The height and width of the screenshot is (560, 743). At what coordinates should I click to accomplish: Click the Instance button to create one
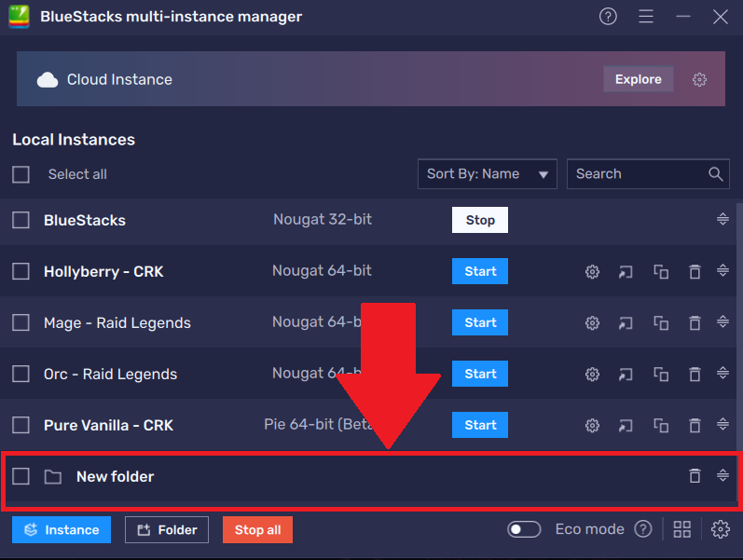coord(62,529)
